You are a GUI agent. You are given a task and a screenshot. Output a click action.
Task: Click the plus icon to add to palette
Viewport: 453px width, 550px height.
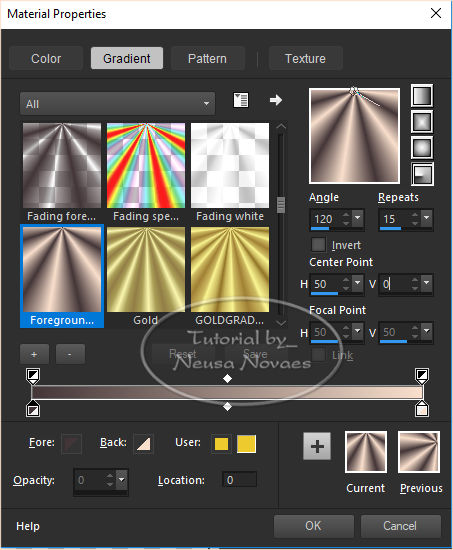coord(317,446)
